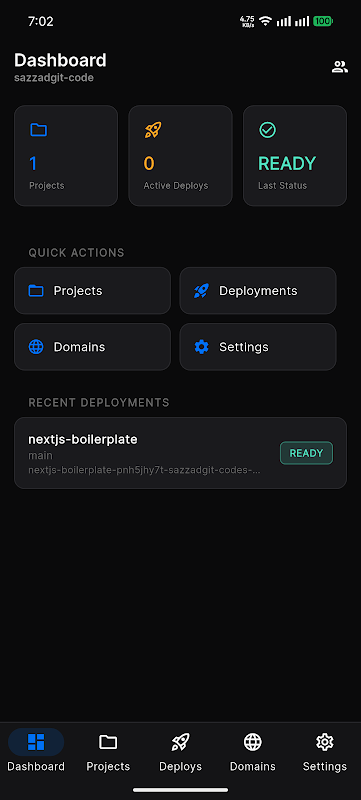Open the Settings quick action
361x800 pixels.
pyautogui.click(x=258, y=347)
